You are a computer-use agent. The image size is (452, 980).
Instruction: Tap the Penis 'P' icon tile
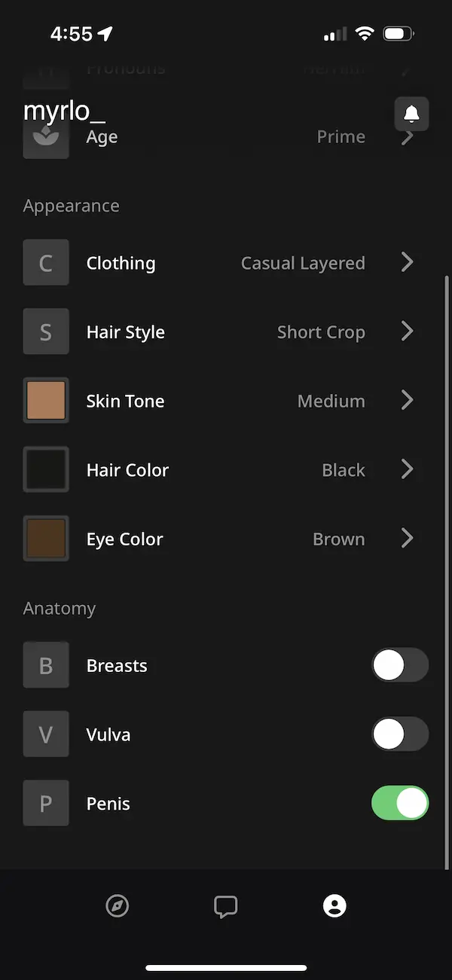pyautogui.click(x=46, y=804)
